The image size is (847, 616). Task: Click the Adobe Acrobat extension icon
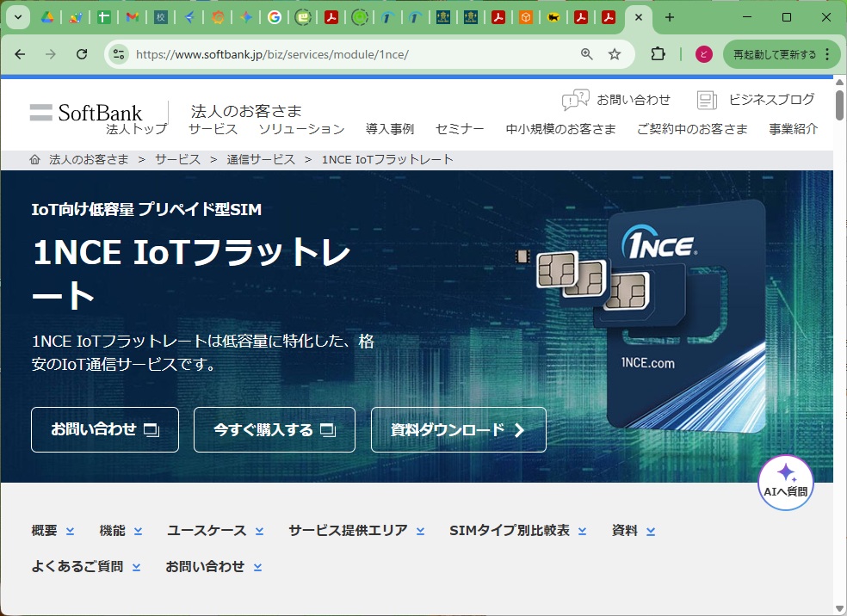(331, 16)
